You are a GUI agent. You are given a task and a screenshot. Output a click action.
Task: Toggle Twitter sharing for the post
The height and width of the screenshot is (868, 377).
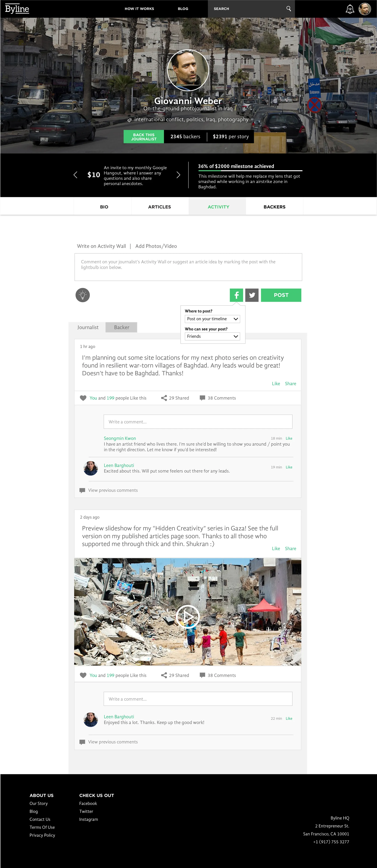coord(252,295)
